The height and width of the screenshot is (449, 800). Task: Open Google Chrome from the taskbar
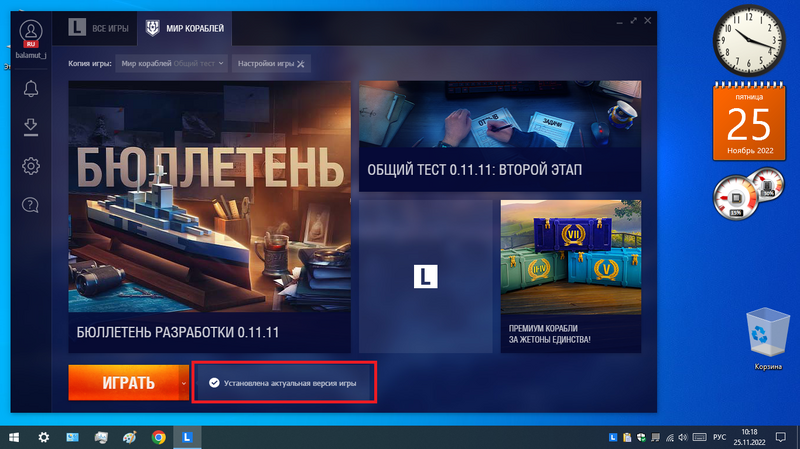(x=159, y=437)
